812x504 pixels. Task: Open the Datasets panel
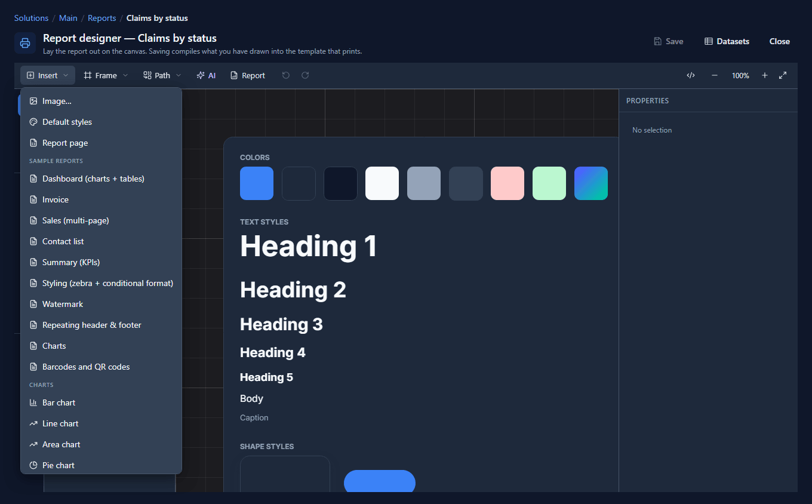click(727, 41)
